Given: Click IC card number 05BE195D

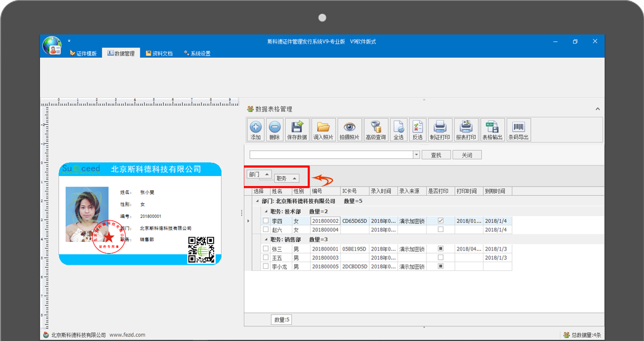Looking at the screenshot, I should tap(355, 249).
